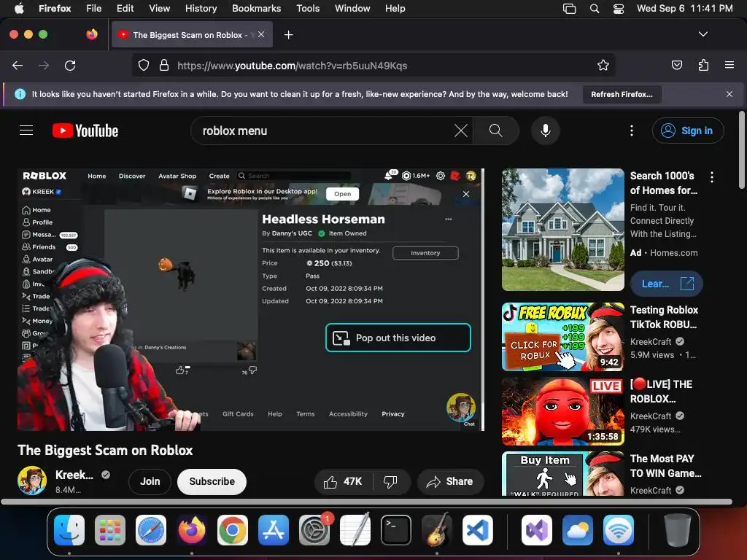The height and width of the screenshot is (560, 747).
Task: Open the Free Robux TikTok video thumbnail
Action: (562, 337)
